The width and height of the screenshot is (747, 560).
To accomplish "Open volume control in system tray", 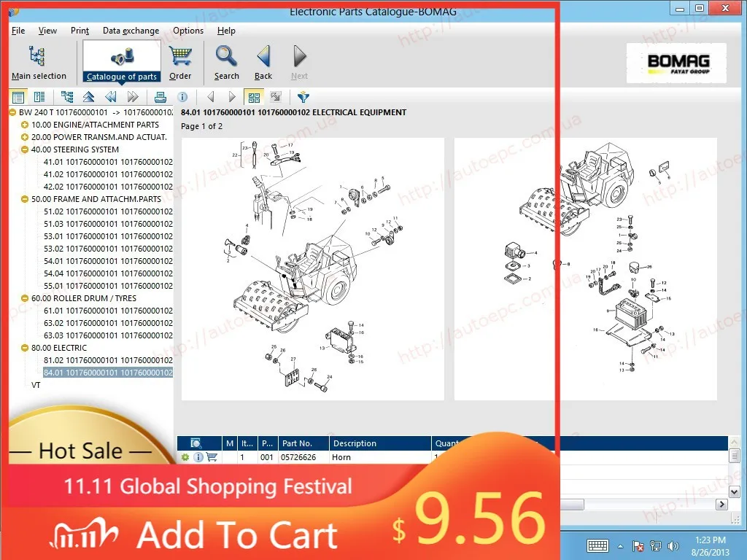I will [673, 546].
